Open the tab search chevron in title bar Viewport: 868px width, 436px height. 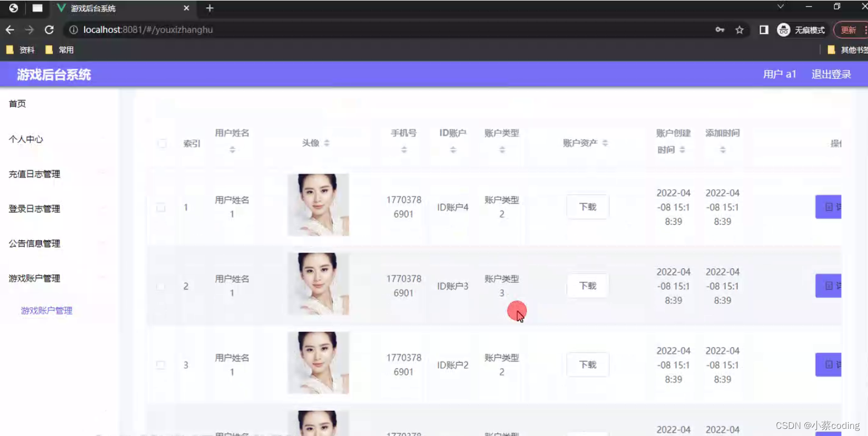click(x=780, y=7)
